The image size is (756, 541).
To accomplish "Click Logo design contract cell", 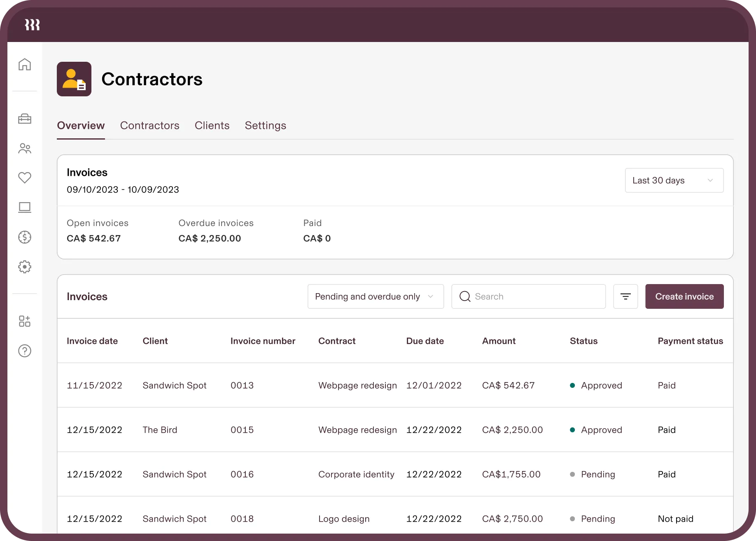I will pos(344,519).
